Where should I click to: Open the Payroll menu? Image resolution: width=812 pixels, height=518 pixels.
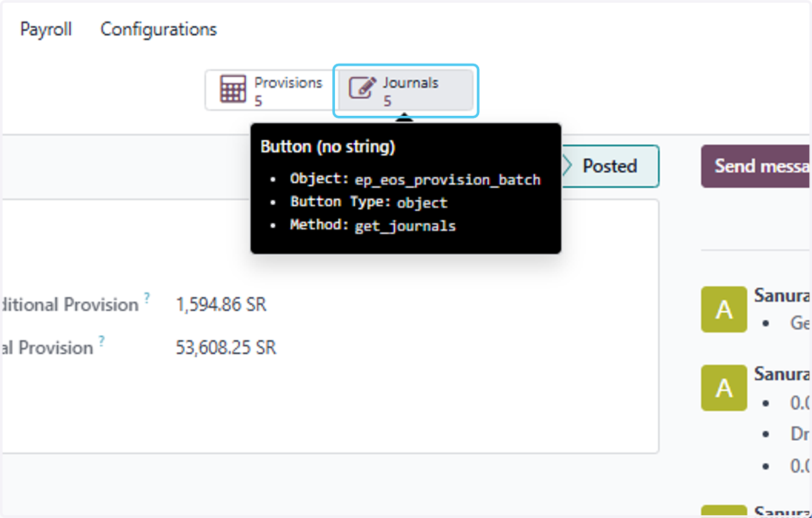pyautogui.click(x=46, y=29)
